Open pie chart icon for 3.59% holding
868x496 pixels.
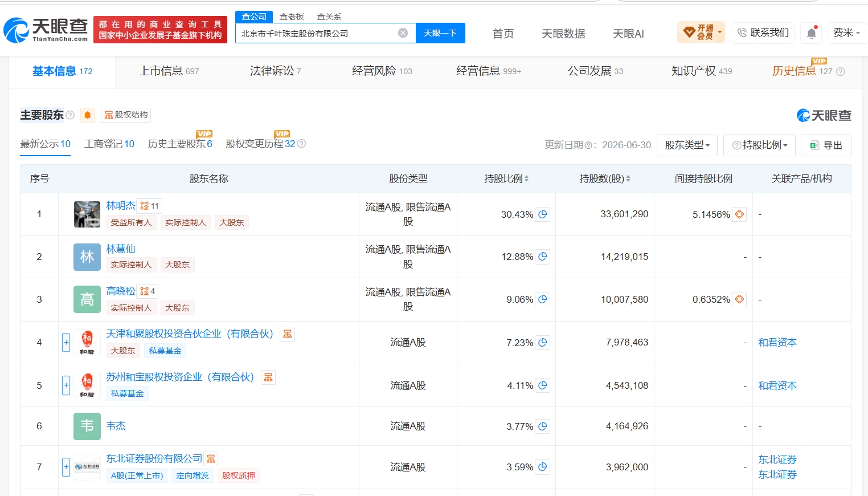[x=543, y=467]
